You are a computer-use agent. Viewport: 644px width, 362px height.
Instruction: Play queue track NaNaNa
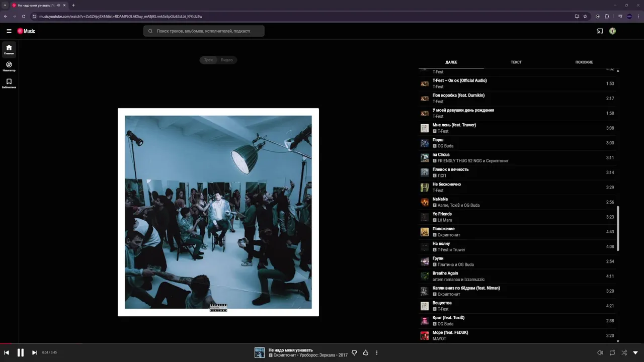point(518,202)
